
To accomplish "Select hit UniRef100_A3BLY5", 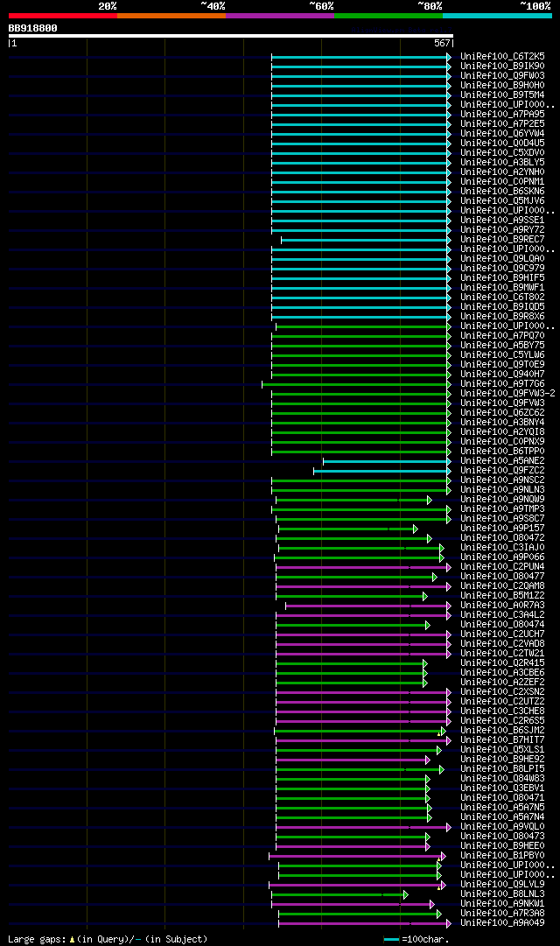I will coord(502,163).
